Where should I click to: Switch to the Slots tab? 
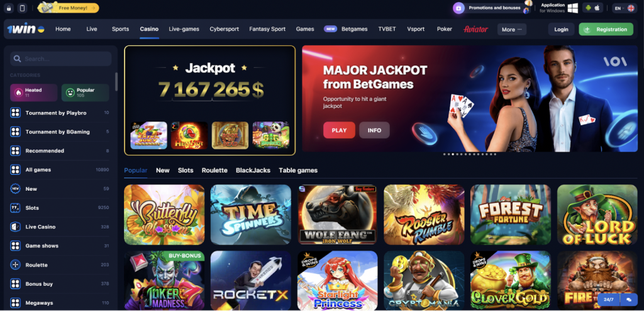pyautogui.click(x=186, y=171)
